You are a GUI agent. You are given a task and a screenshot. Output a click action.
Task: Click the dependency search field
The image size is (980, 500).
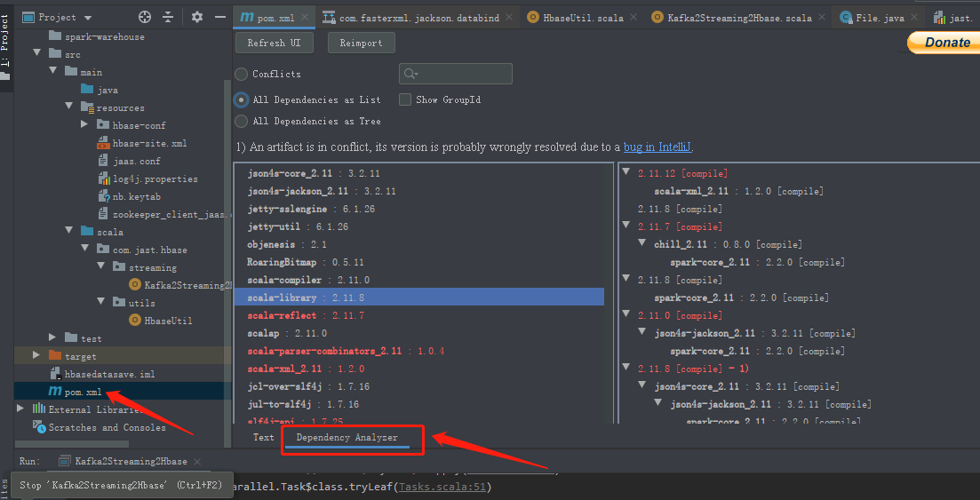click(x=456, y=74)
